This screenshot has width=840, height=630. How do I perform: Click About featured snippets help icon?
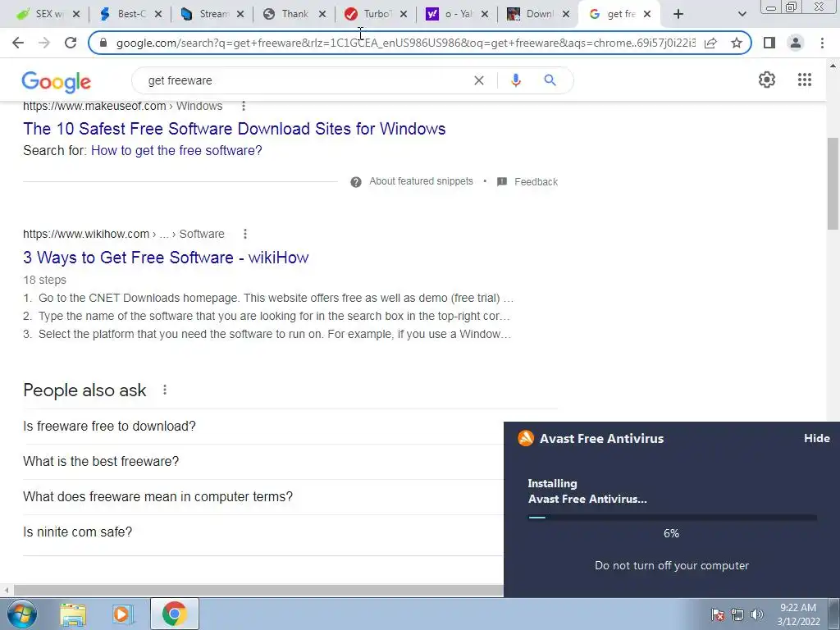[356, 182]
